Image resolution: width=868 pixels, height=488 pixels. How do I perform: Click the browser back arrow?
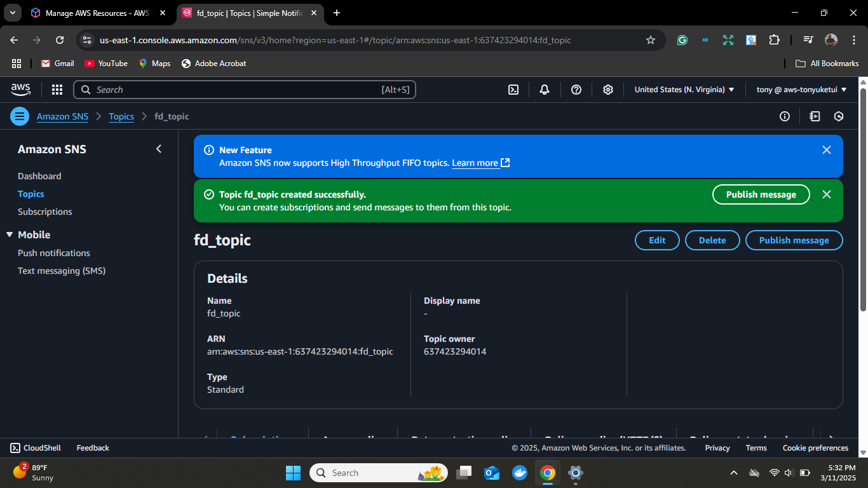14,40
